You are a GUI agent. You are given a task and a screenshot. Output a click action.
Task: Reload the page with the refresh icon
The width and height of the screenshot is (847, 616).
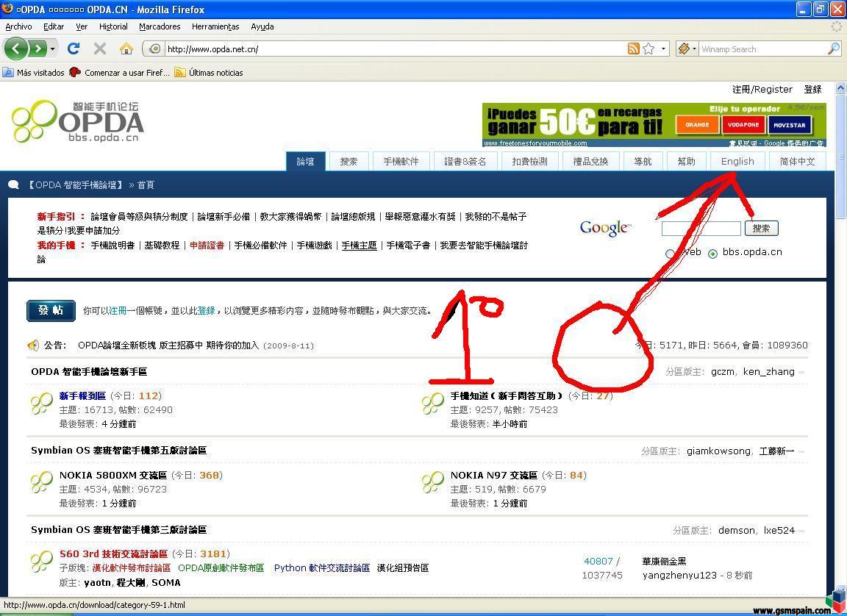[74, 49]
